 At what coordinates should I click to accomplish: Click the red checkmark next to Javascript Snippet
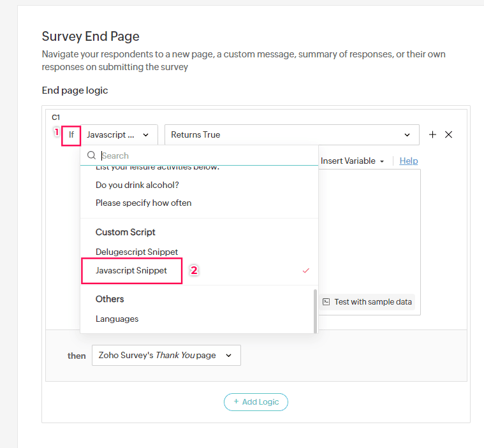click(x=306, y=271)
